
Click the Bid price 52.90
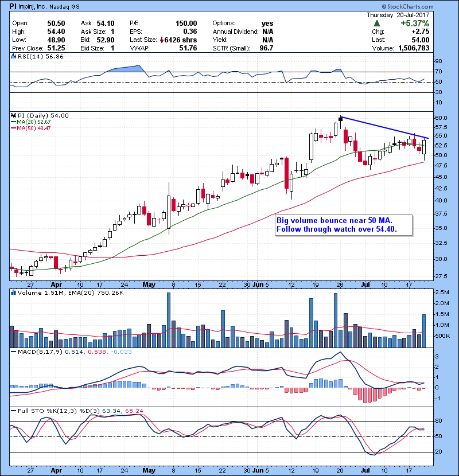106,40
